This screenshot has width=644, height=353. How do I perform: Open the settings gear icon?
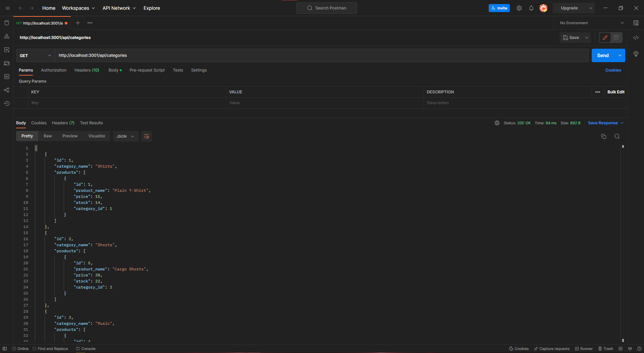519,8
